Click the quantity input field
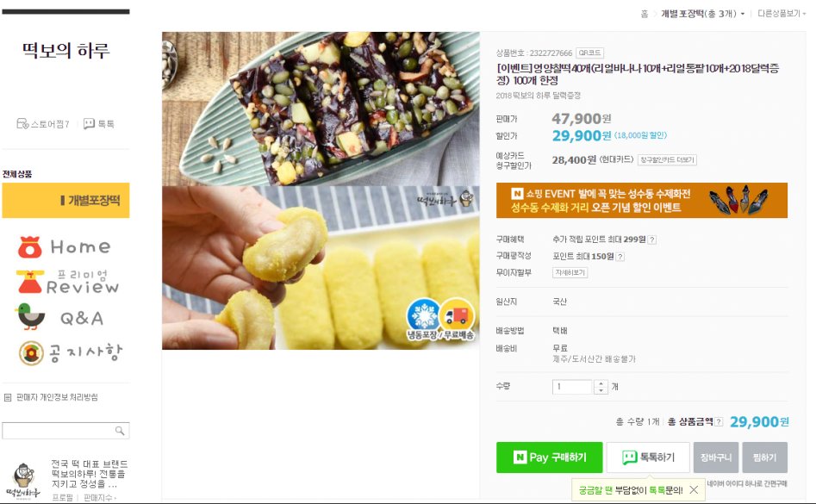816x504 pixels. click(x=572, y=387)
